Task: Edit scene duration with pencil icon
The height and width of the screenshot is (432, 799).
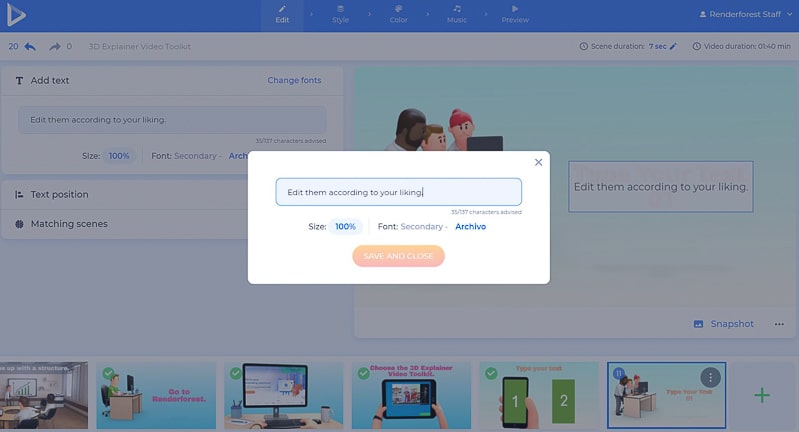Action: 673,46
